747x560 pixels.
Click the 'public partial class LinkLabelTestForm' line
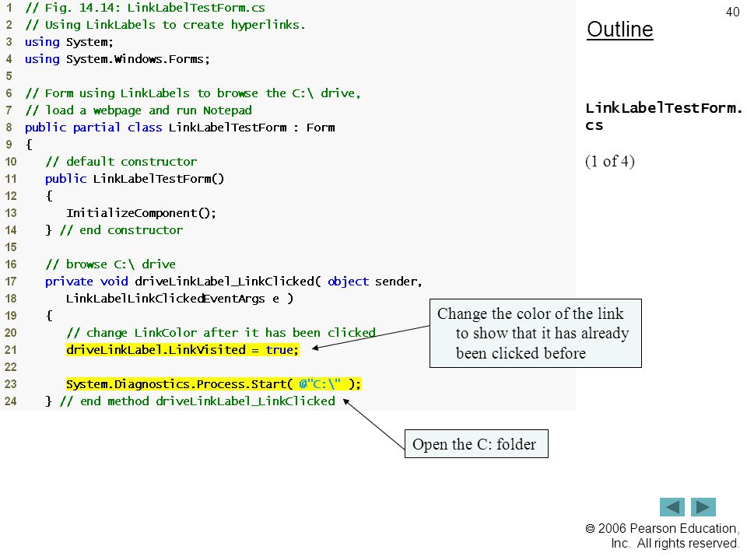pos(180,128)
